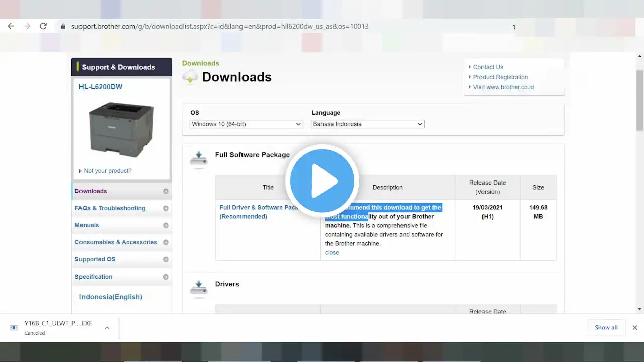This screenshot has width=644, height=362.
Task: Select Consumables & Accessories in the sidebar
Action: point(121,242)
